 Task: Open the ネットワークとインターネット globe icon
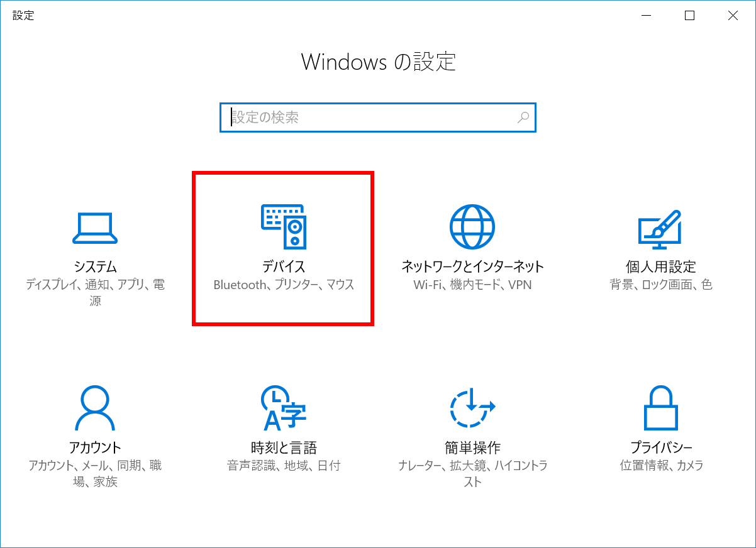click(x=472, y=227)
